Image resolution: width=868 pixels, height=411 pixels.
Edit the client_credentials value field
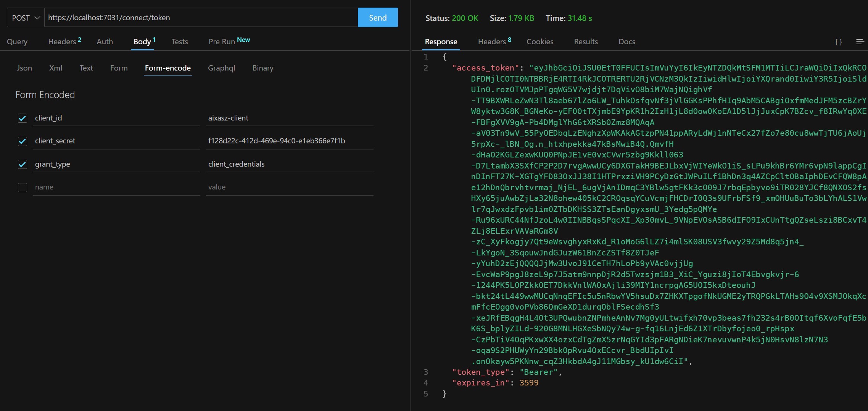click(x=290, y=164)
